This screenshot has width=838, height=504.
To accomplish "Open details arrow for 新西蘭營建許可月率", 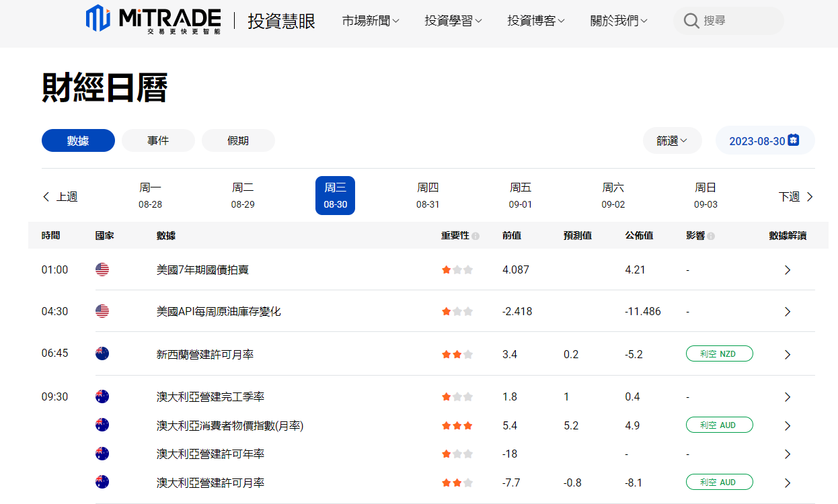I will (788, 354).
